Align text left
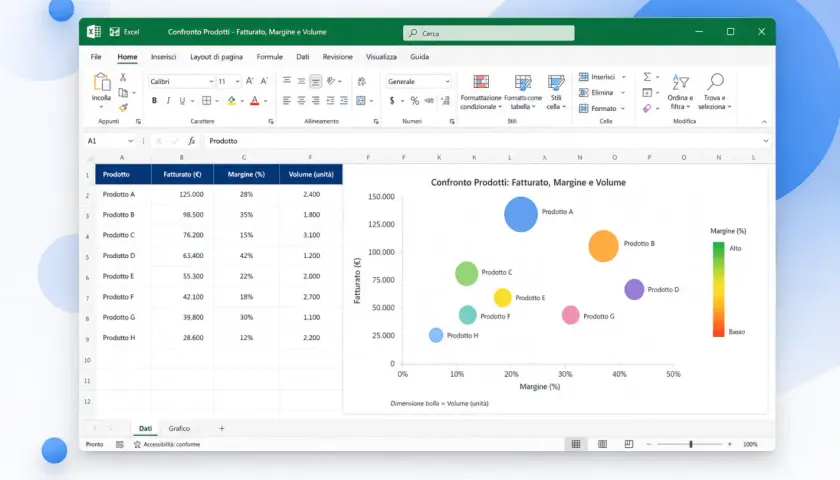The height and width of the screenshot is (480, 840). coord(287,101)
